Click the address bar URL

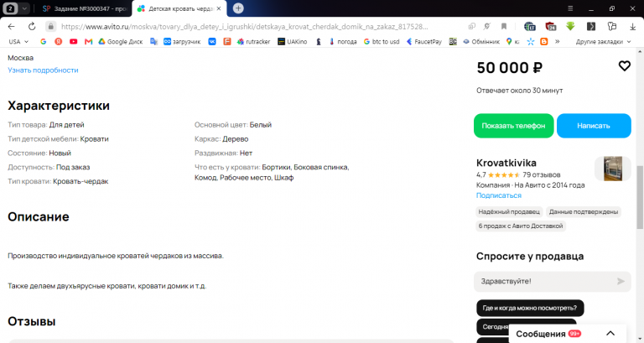(244, 26)
